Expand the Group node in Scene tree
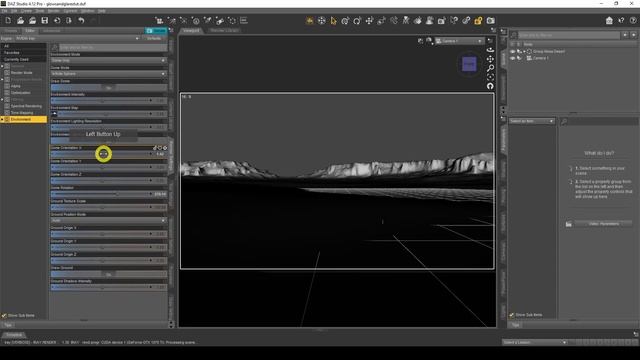 (524, 52)
